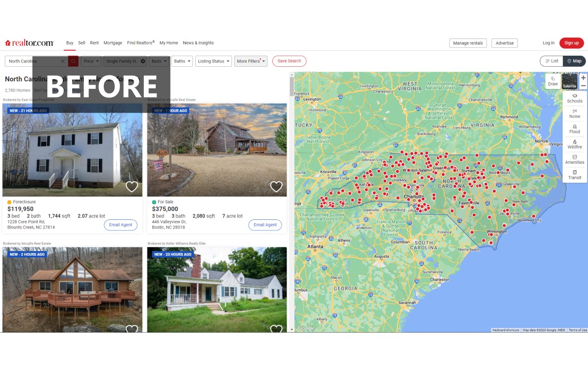Favorite the Keller Williams listing heart
Image resolution: width=588 pixels, height=368 pixels.
(276, 328)
